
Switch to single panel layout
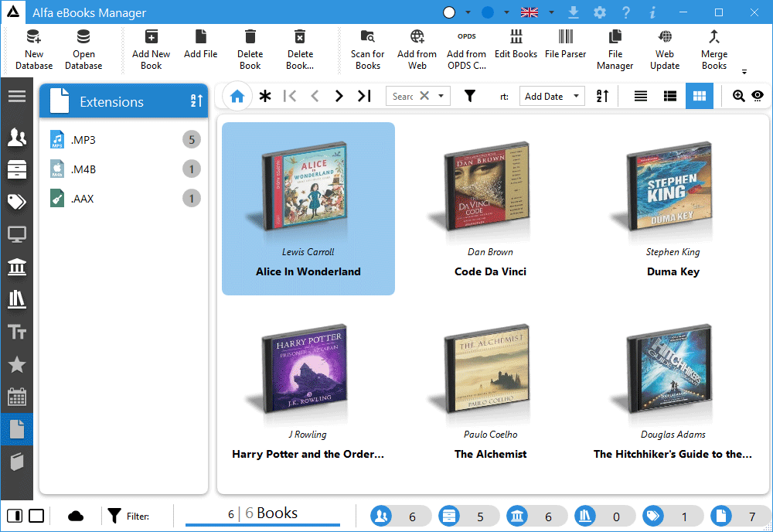coord(36,517)
